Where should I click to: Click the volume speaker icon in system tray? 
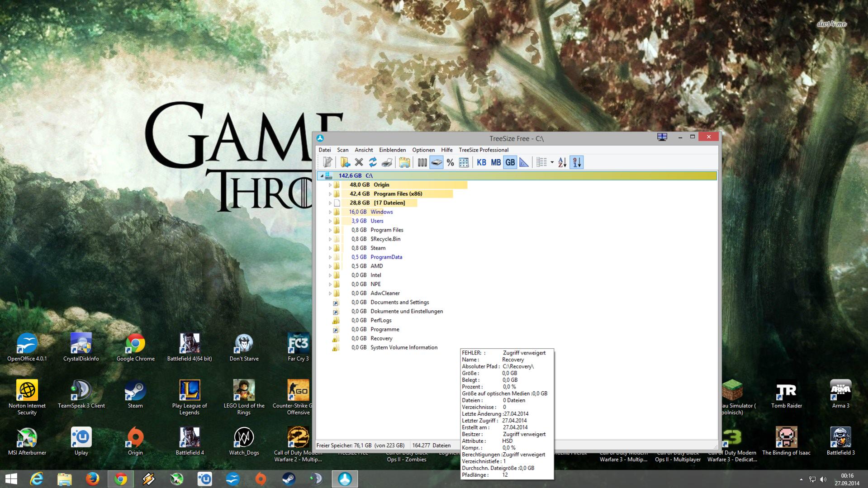point(823,479)
